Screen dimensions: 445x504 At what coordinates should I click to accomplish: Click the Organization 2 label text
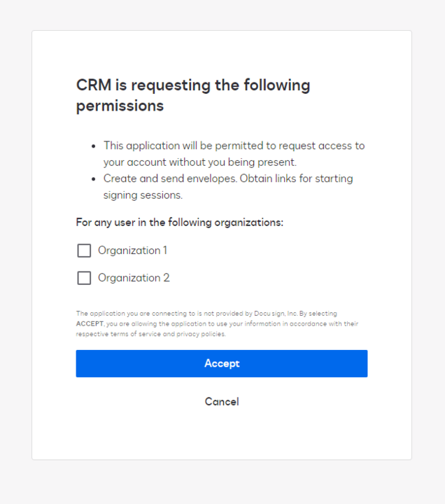pos(134,278)
